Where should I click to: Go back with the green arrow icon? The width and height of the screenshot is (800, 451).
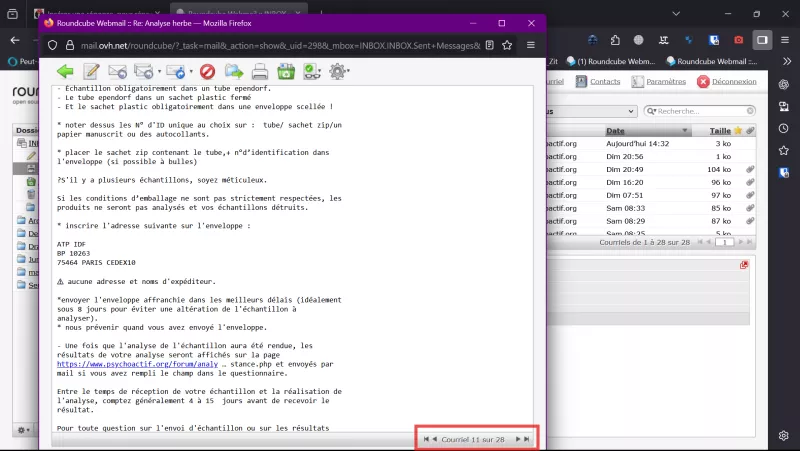coord(65,71)
